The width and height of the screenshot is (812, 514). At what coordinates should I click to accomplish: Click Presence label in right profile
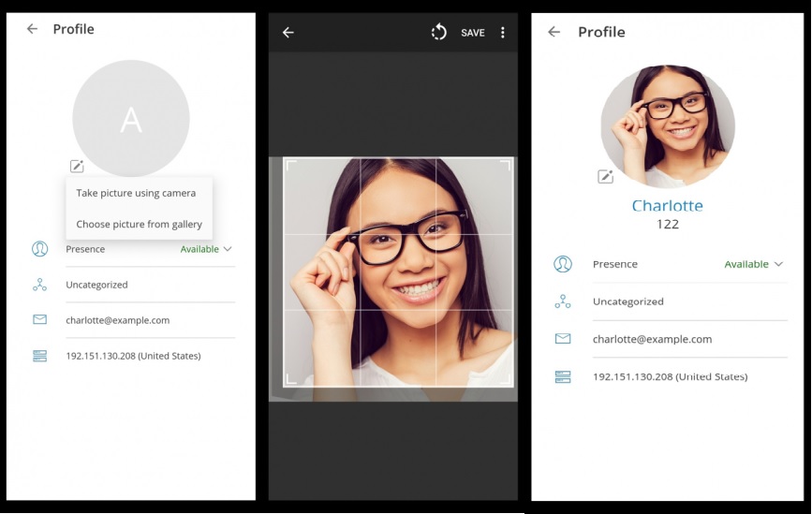[x=615, y=264]
